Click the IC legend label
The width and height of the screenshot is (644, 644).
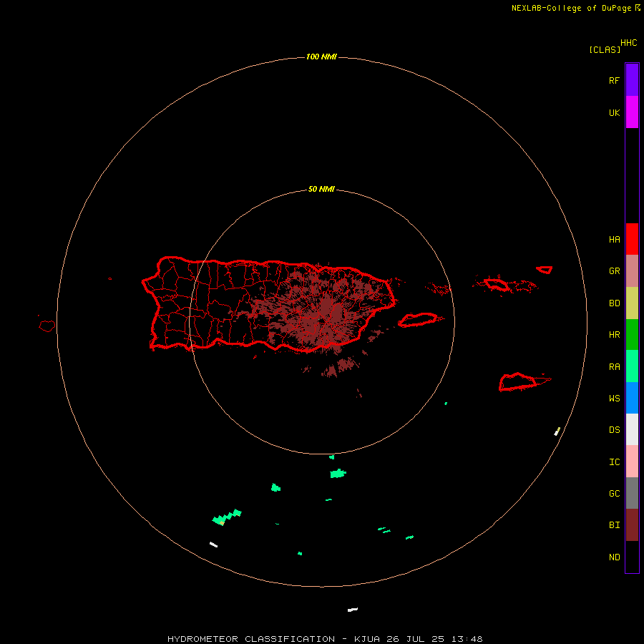point(614,462)
